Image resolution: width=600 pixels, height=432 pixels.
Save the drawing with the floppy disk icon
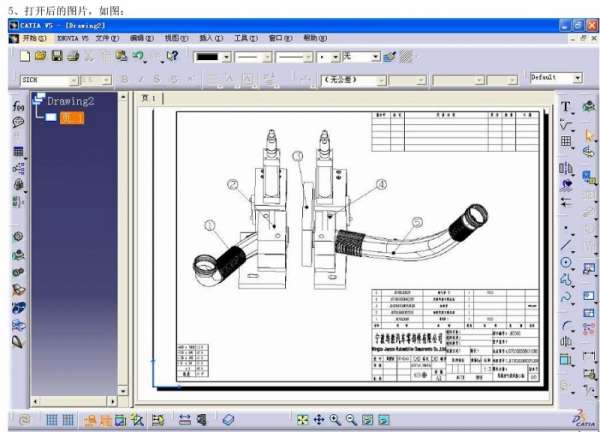tap(57, 56)
